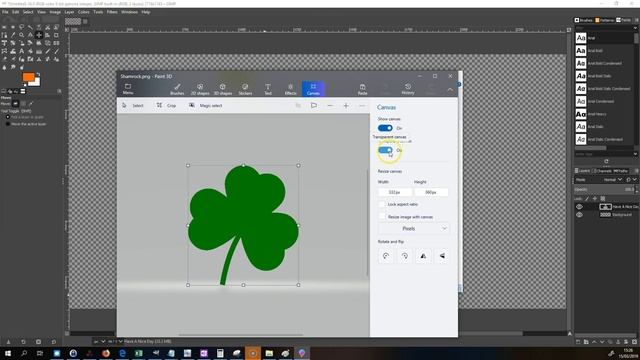
Task: Rotate canvas right (clockwise)
Action: (x=404, y=256)
